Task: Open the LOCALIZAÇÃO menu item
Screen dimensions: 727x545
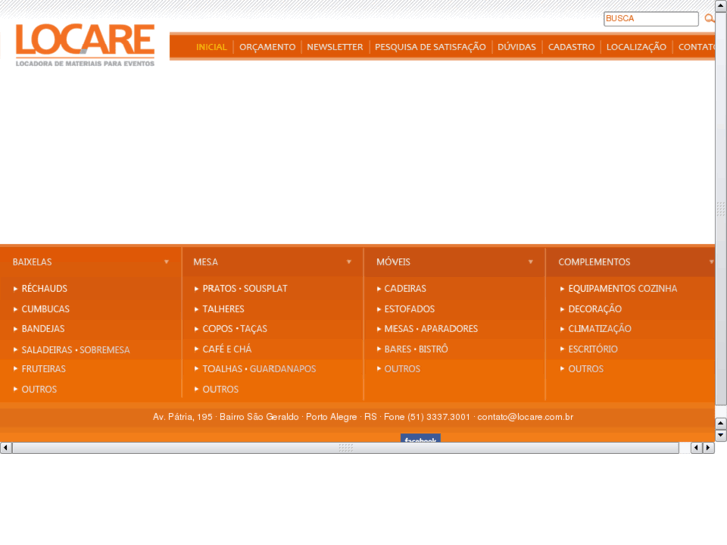Action: (636, 47)
